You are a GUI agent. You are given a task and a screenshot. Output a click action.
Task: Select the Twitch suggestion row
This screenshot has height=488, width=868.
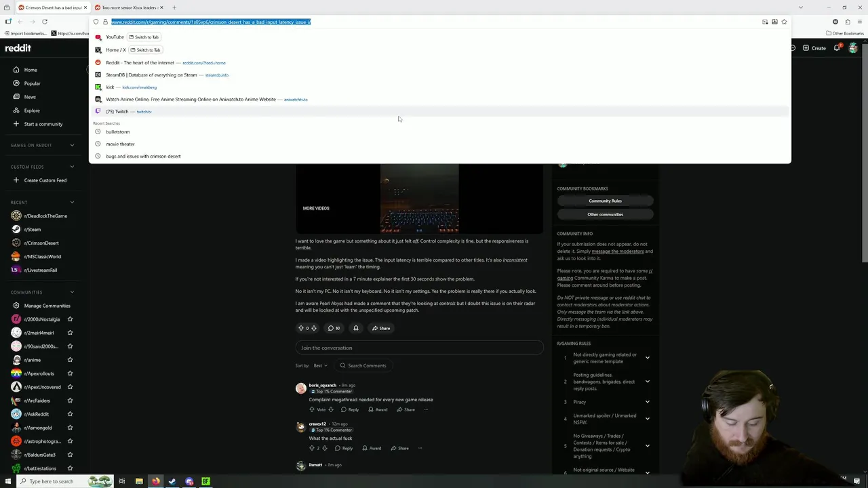440,112
